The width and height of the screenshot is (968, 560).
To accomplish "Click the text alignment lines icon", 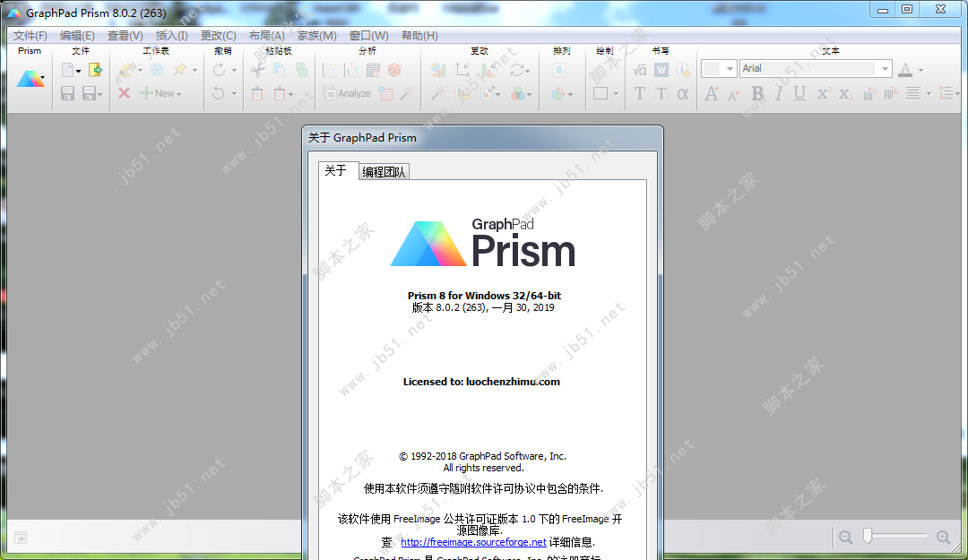I will click(x=913, y=93).
